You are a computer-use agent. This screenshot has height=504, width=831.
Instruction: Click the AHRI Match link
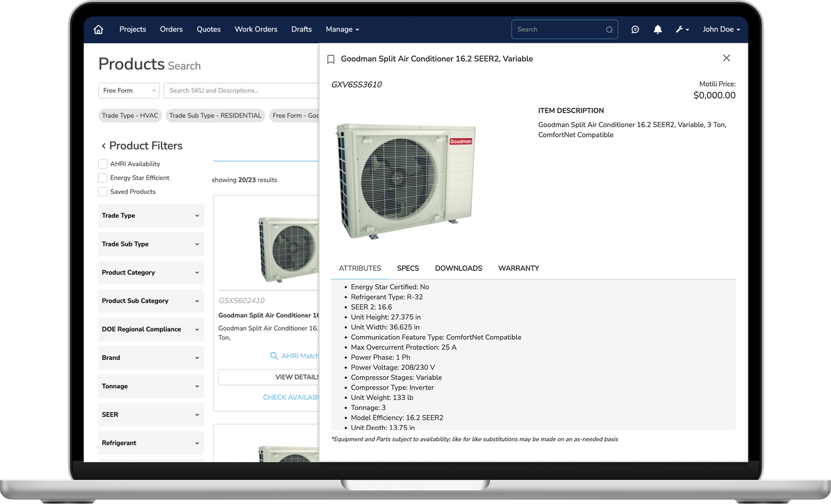(300, 356)
